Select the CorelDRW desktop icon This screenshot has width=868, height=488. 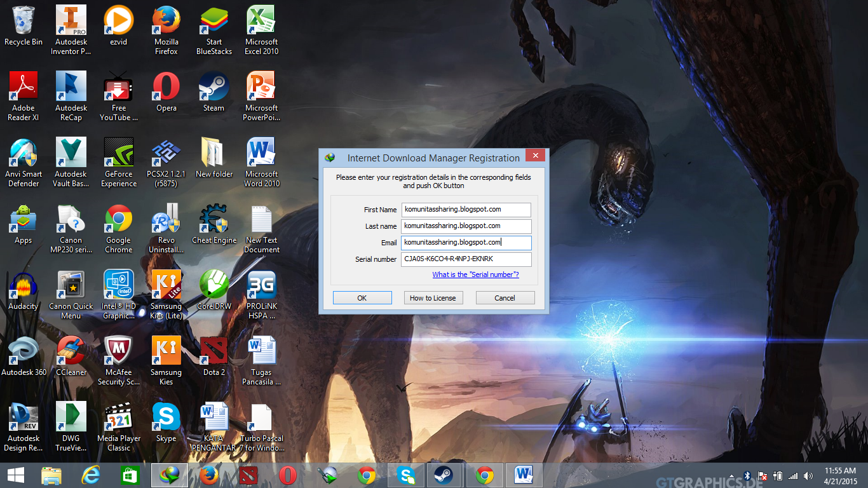pyautogui.click(x=214, y=290)
